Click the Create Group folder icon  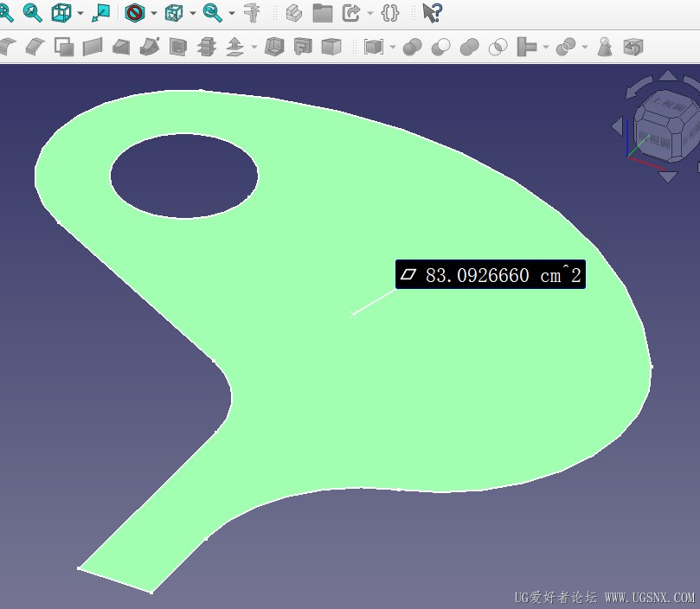coord(323,12)
